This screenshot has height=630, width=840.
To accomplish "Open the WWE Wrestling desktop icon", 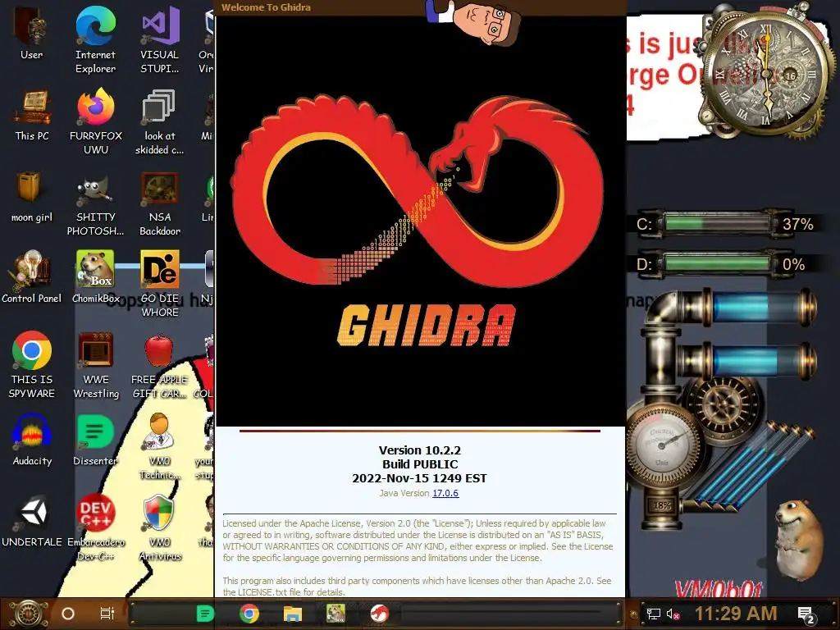I will (95, 365).
